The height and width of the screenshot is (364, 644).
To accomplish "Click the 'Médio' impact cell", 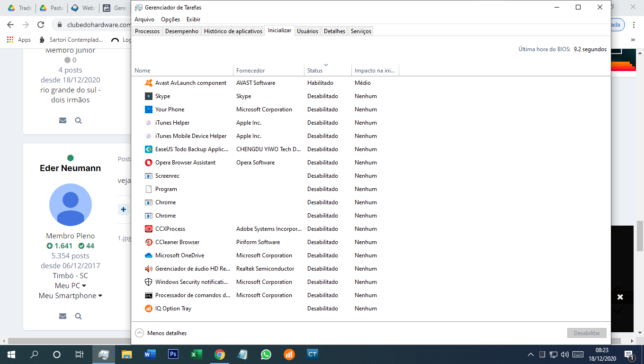I will tap(363, 83).
